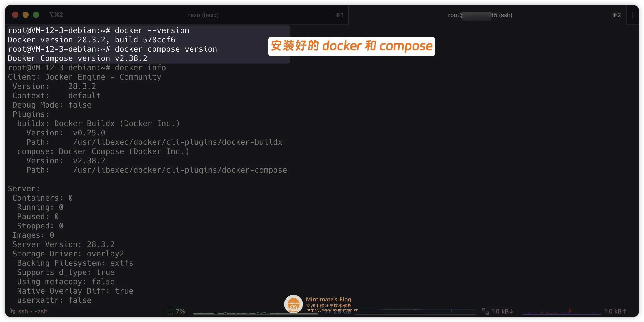
Task: Click 'Docker Compose version v2.38.2' output
Action: click(x=78, y=58)
